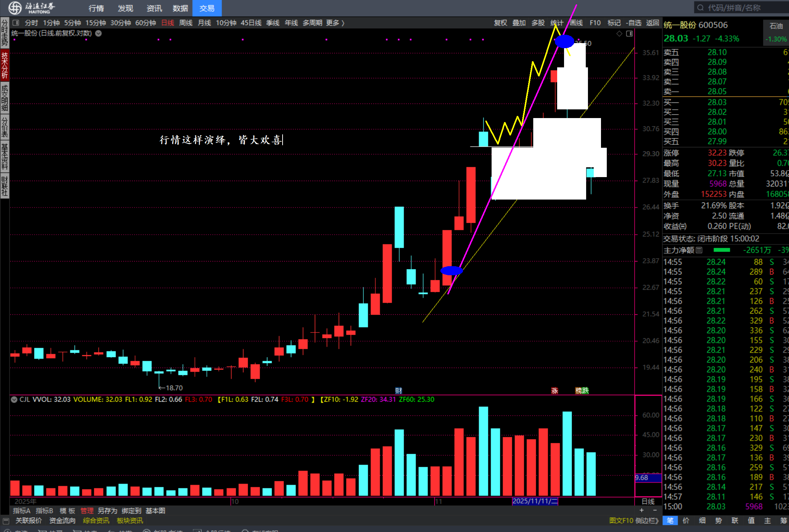Click the Haitong securities logo icon
Image resolution: width=789 pixels, height=532 pixels.
point(15,8)
